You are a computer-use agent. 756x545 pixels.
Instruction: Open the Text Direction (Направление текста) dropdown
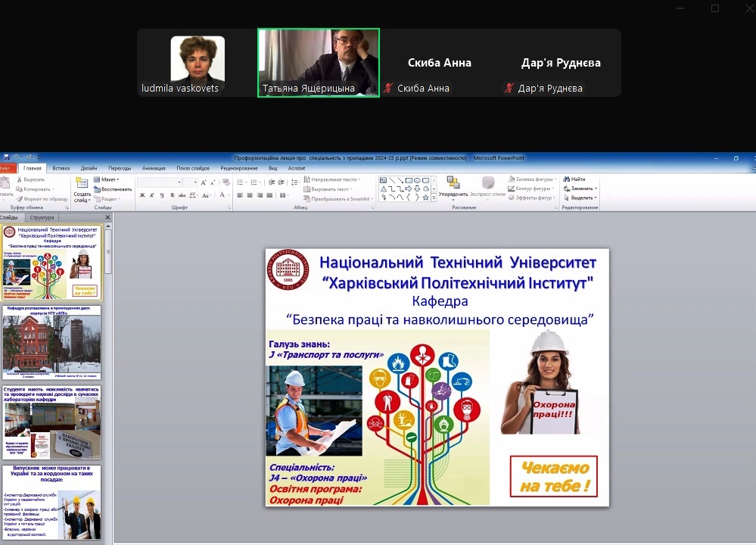tap(331, 179)
